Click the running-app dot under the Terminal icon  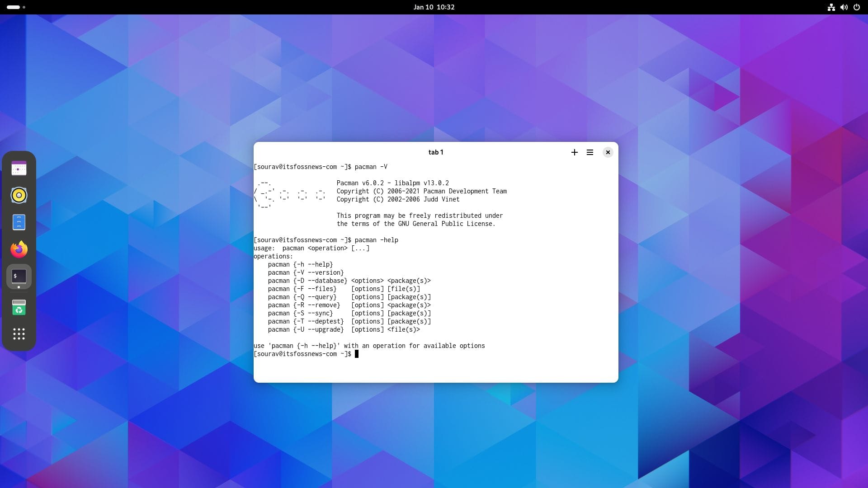[19, 286]
